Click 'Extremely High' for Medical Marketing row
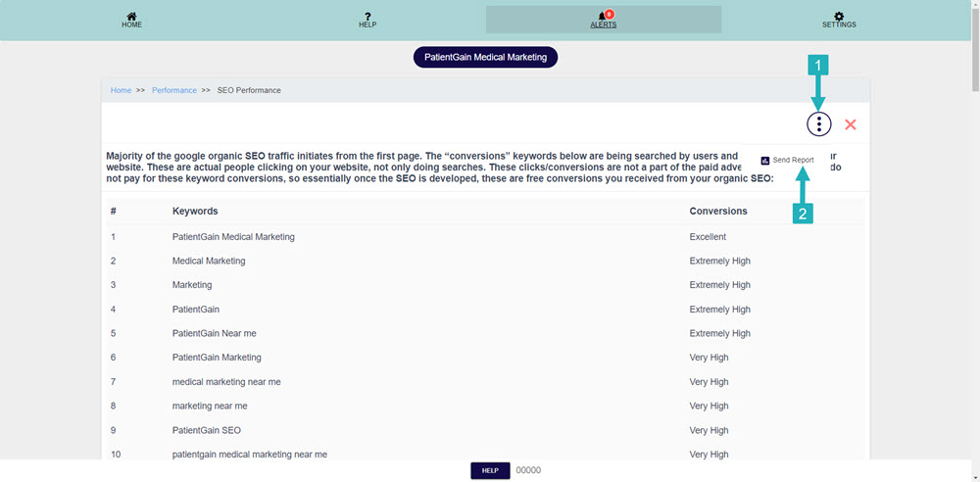Screen dimensions: 980x482 coord(720,261)
